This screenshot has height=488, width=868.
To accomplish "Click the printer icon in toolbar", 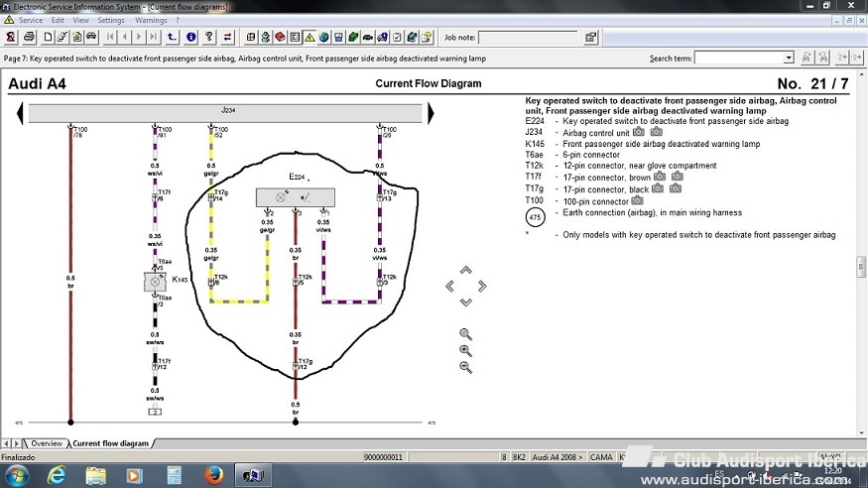I will (29, 37).
